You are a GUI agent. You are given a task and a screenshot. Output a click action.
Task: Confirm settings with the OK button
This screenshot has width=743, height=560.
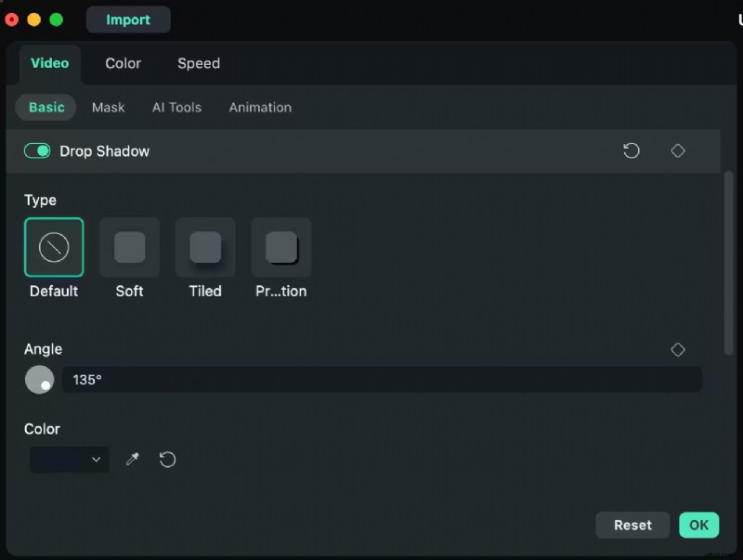698,525
